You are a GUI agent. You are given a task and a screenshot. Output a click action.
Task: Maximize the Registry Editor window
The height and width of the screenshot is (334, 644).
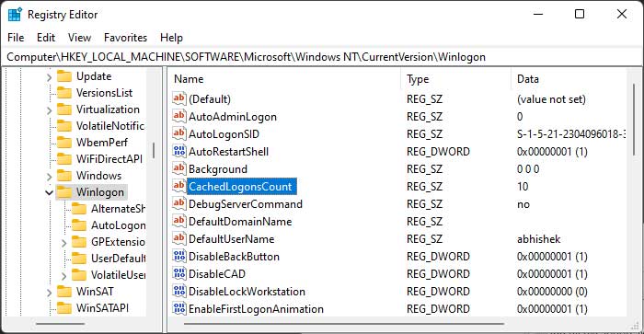click(580, 14)
